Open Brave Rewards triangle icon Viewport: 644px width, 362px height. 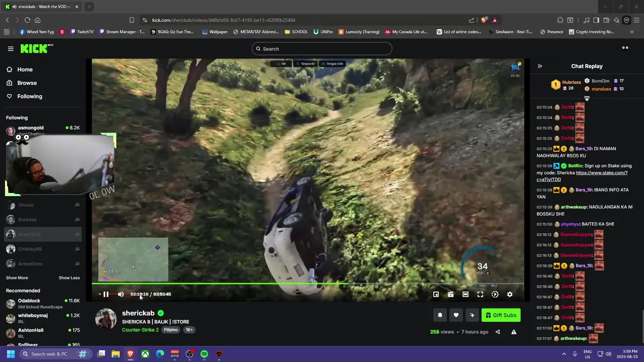[495, 20]
